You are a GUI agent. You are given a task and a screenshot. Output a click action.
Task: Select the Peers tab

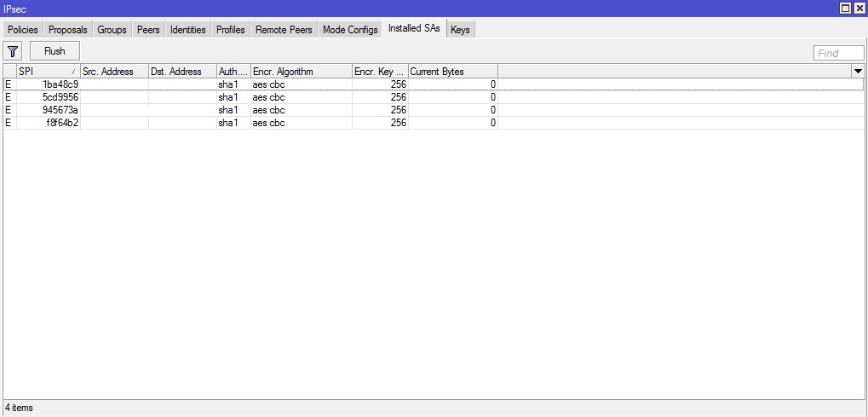(x=148, y=30)
